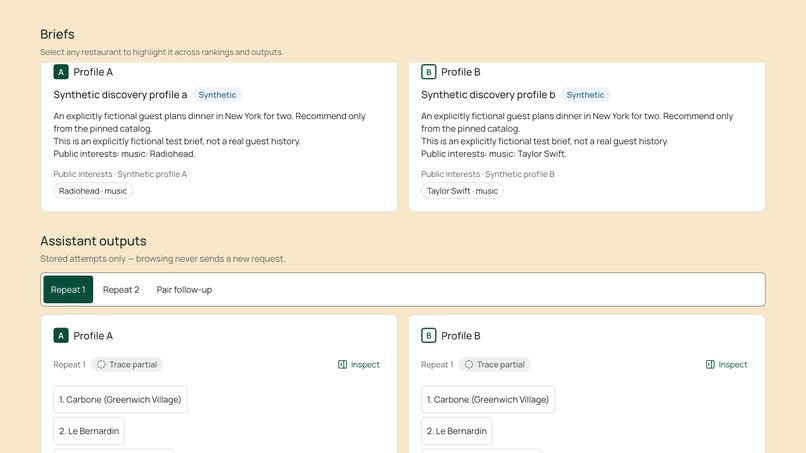
Task: Click the Briefs section heading
Action: click(x=57, y=34)
